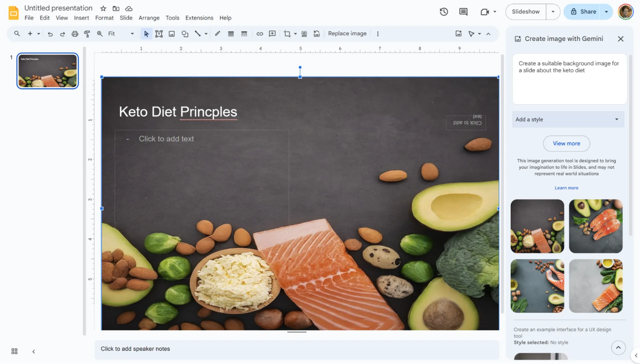The height and width of the screenshot is (364, 640).
Task: Open the Google Slides home logo
Action: tap(14, 13)
